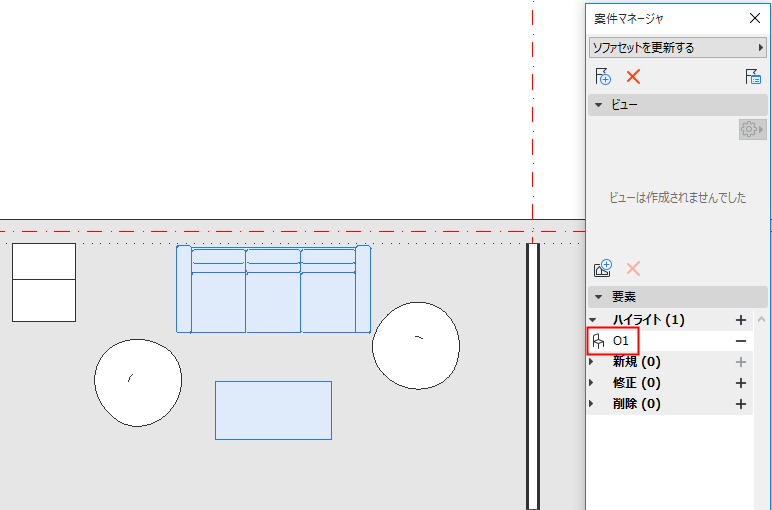Expand the 新規 (0) group
This screenshot has width=772, height=510.
coord(592,362)
